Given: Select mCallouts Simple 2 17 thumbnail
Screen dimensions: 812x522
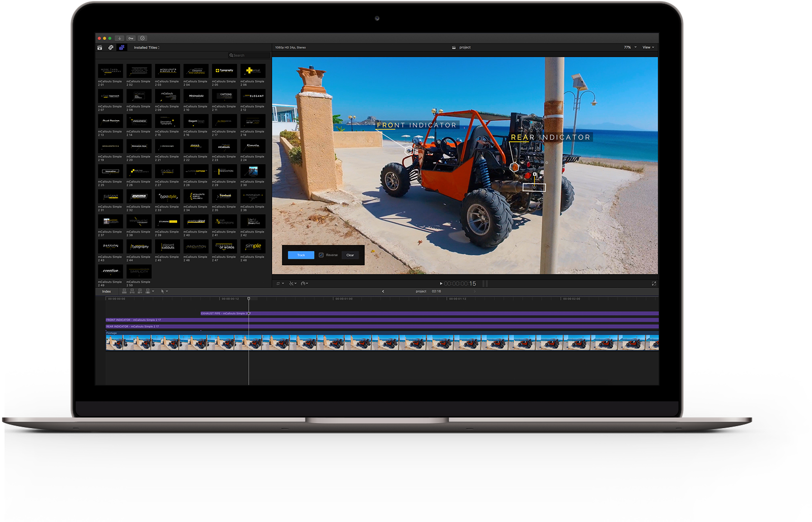Looking at the screenshot, I should pos(225,121).
